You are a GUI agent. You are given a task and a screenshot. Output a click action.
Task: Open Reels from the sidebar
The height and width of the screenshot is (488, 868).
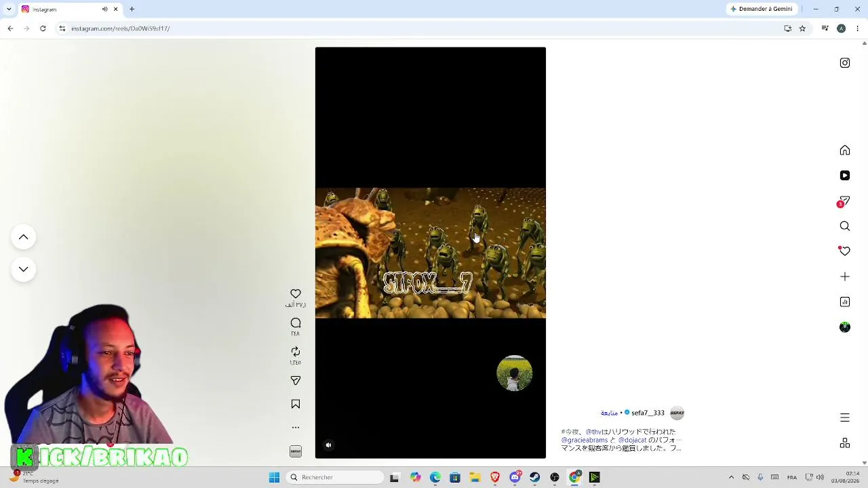[x=845, y=176]
